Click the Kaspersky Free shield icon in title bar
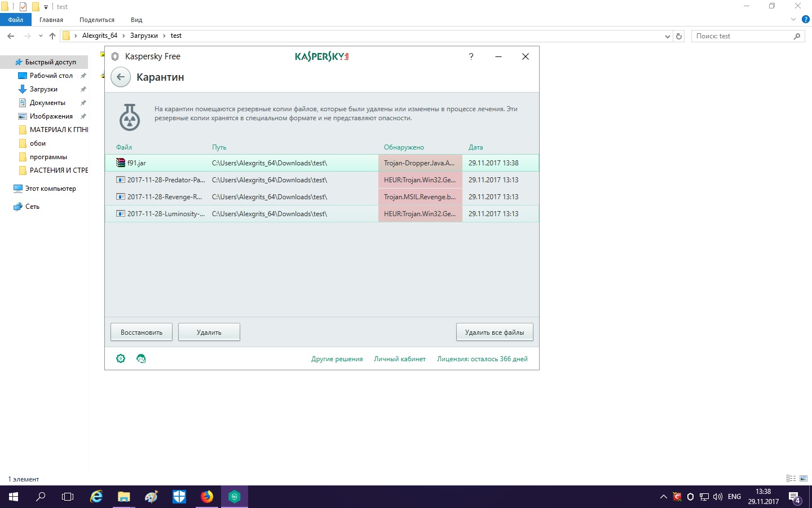812x508 pixels. 115,56
